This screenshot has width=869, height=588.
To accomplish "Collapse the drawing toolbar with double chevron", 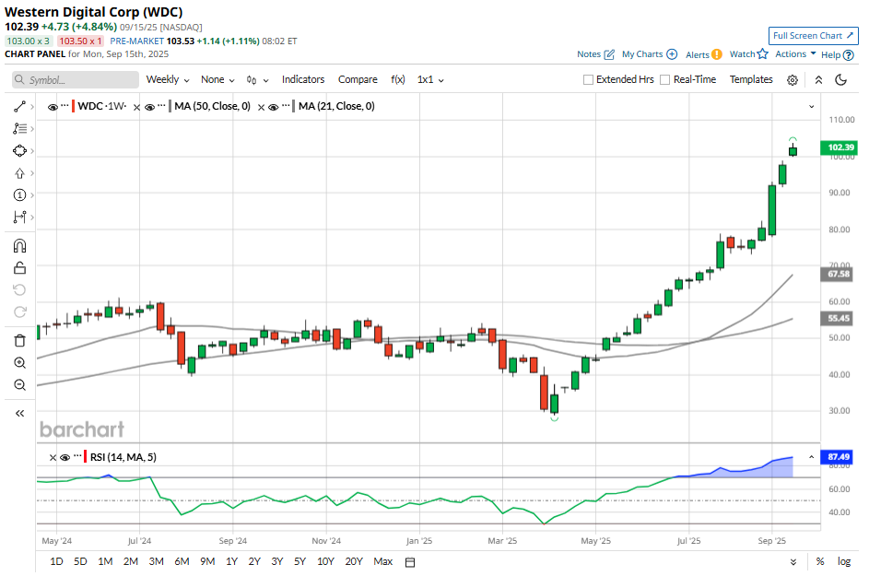I will [x=20, y=414].
